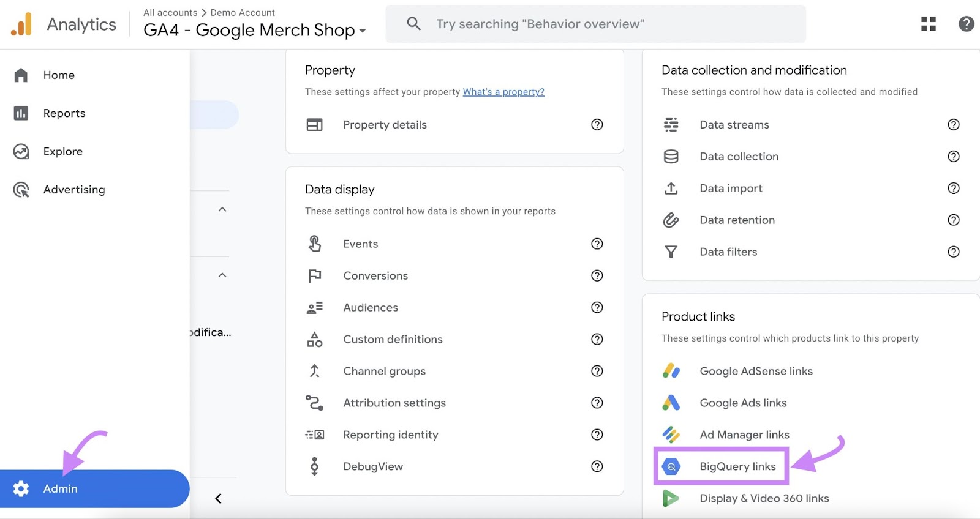Show help for Data collection

pos(954,157)
